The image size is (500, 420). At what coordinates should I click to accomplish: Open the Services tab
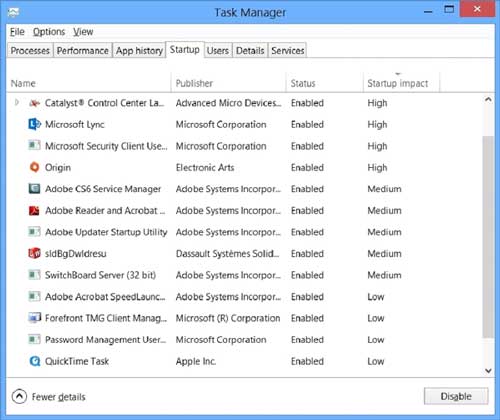click(x=287, y=51)
